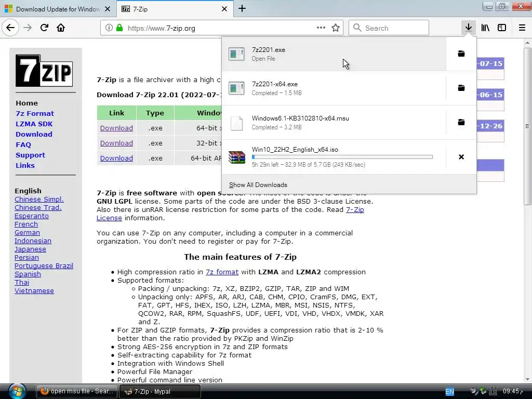Switch language to Vietnamese
The width and height of the screenshot is (532, 399).
coord(34,290)
